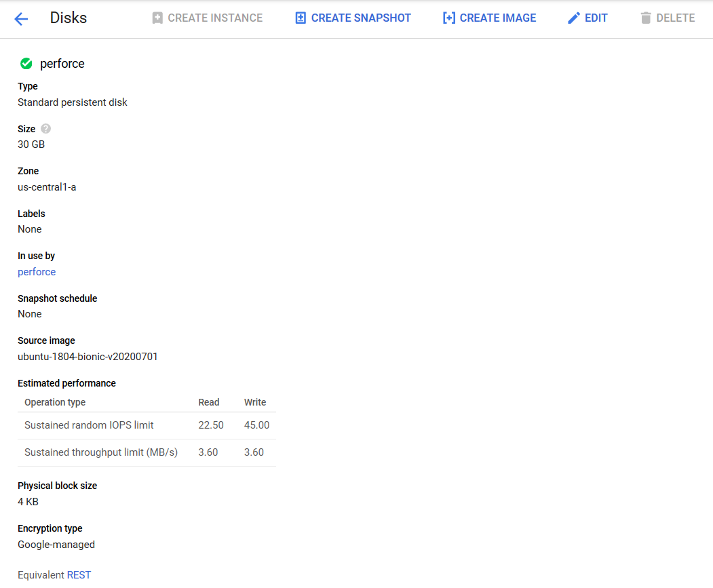Open the Size help question icon

tap(46, 129)
